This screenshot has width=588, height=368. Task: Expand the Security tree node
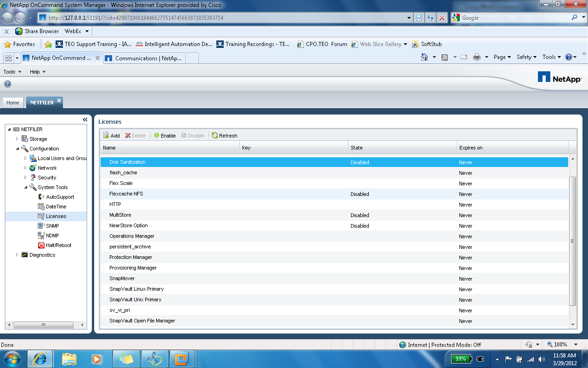(26, 178)
